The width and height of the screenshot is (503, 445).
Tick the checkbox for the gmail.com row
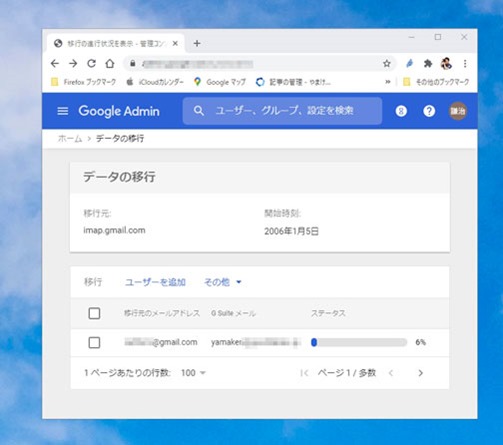pyautogui.click(x=94, y=343)
